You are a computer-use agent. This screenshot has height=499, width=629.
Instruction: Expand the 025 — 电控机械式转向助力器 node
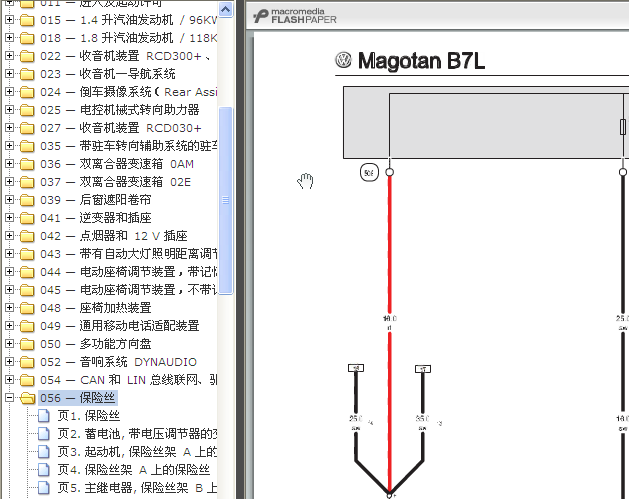pos(9,110)
